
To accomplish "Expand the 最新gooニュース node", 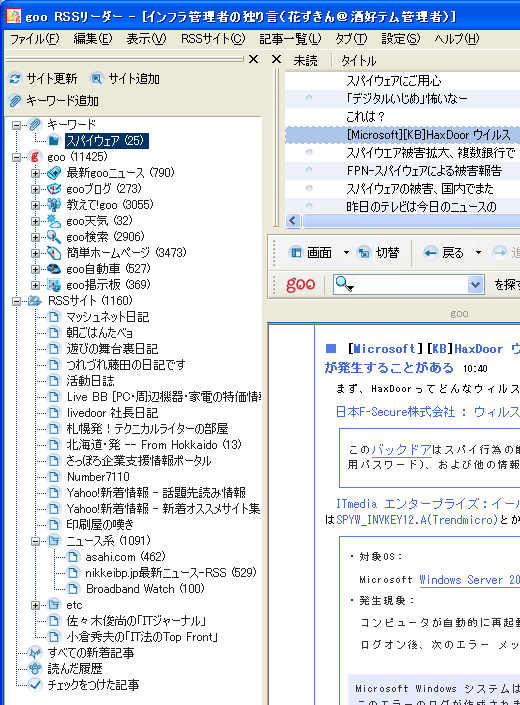I will click(x=36, y=173).
